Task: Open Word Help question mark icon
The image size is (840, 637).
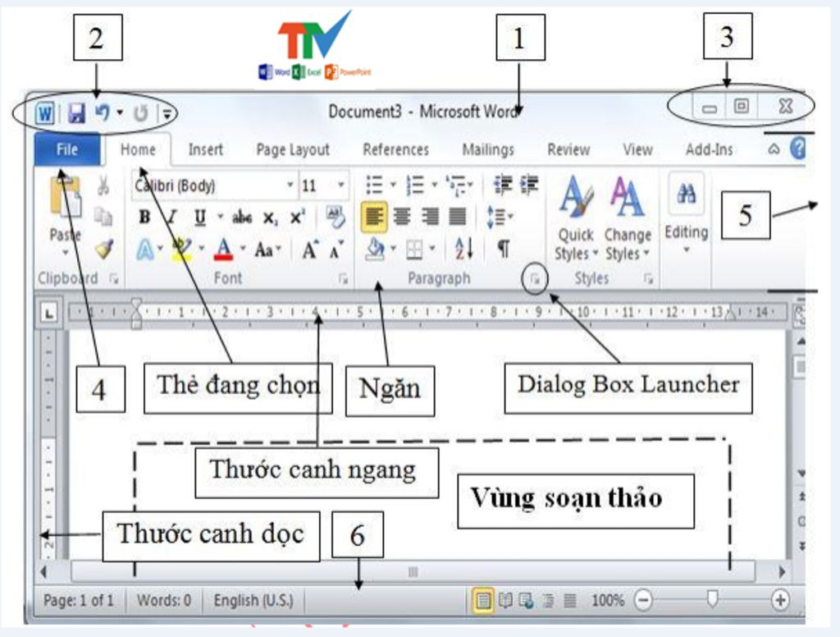Action: click(797, 148)
